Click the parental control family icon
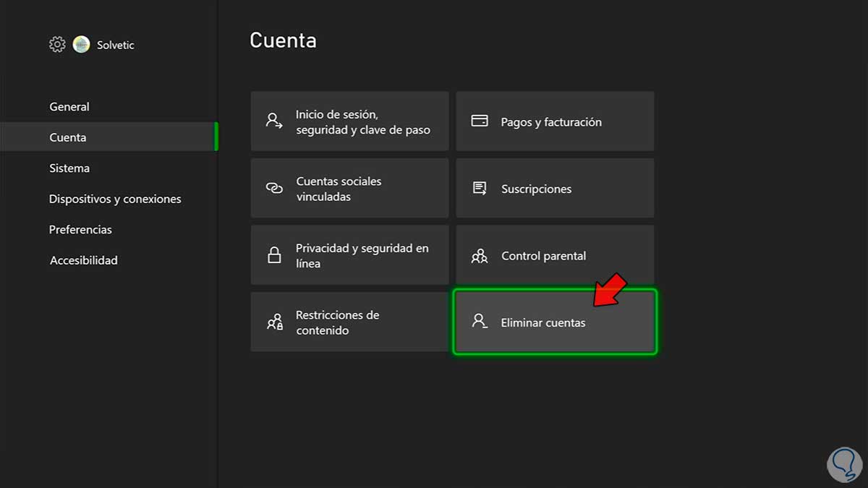Viewport: 868px width, 488px height. (x=480, y=255)
